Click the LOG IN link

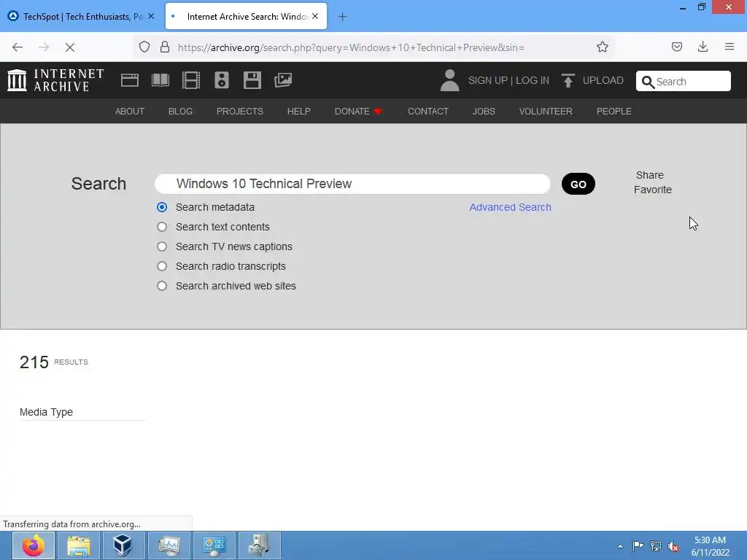click(x=532, y=80)
